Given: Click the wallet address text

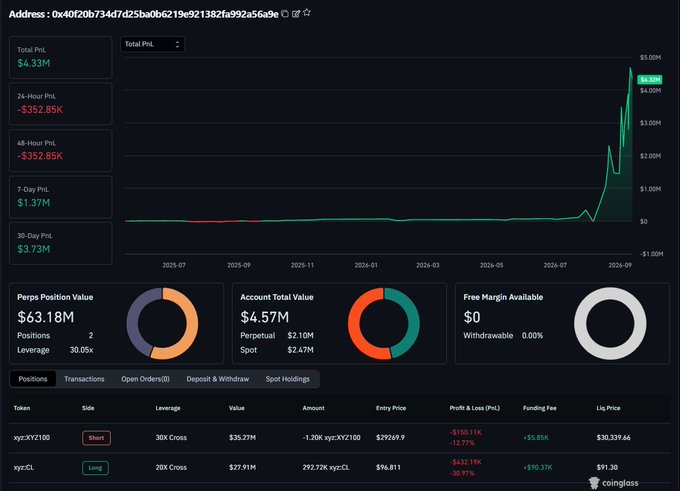Looking at the screenshot, I should point(165,14).
